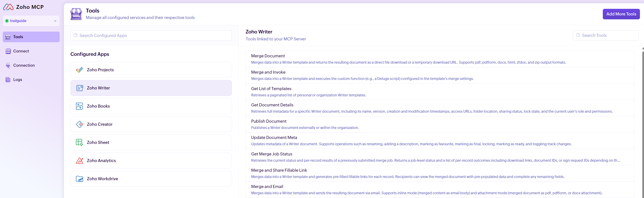This screenshot has height=198, width=644.
Task: Click the Zoho MCP logo icon
Action: (x=8, y=7)
